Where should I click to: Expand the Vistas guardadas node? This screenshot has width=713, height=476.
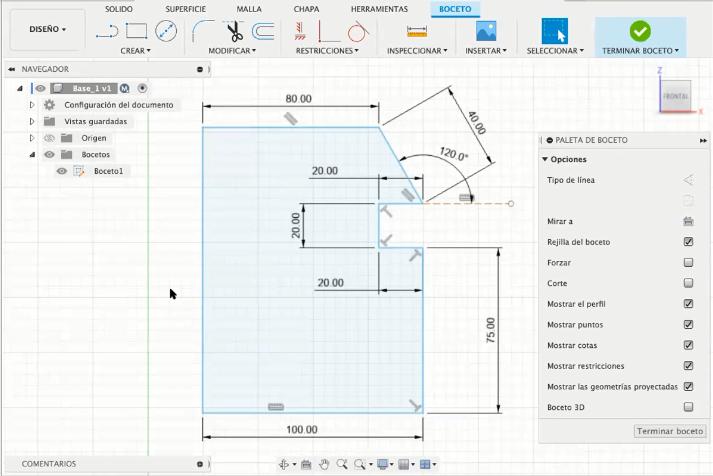31,121
